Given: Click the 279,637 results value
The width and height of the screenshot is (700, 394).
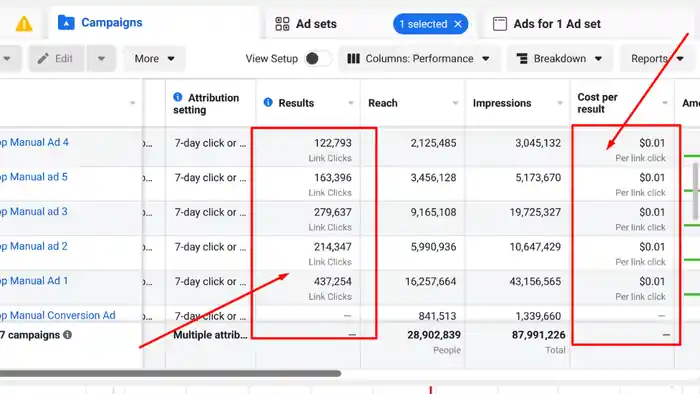Looking at the screenshot, I should point(333,212).
